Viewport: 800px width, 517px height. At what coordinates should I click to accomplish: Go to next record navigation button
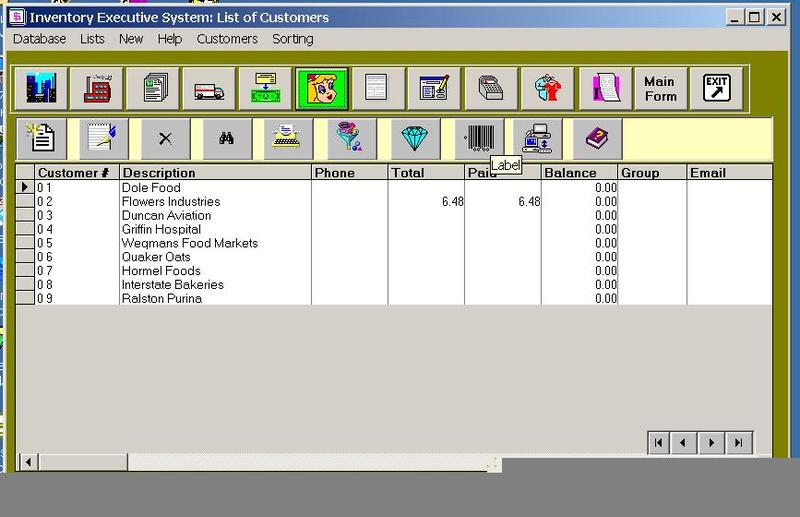[x=711, y=442]
